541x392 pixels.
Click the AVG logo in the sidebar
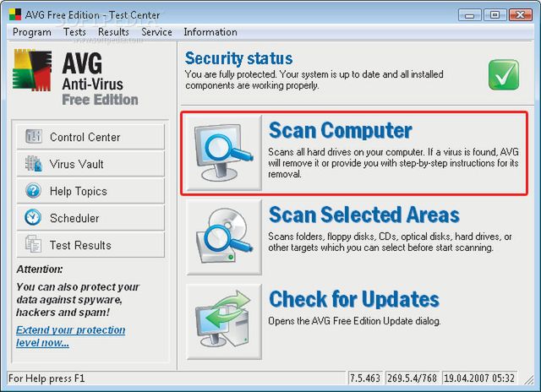point(32,70)
